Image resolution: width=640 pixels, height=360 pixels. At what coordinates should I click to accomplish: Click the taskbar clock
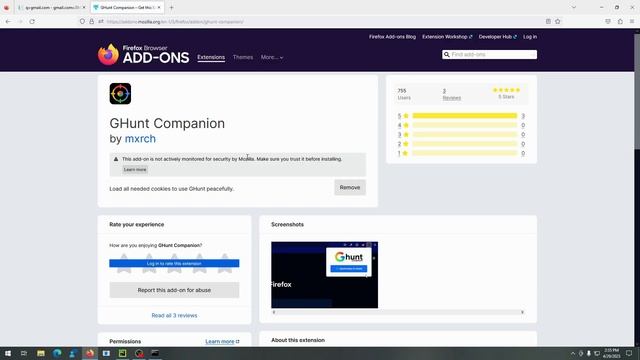[611, 353]
